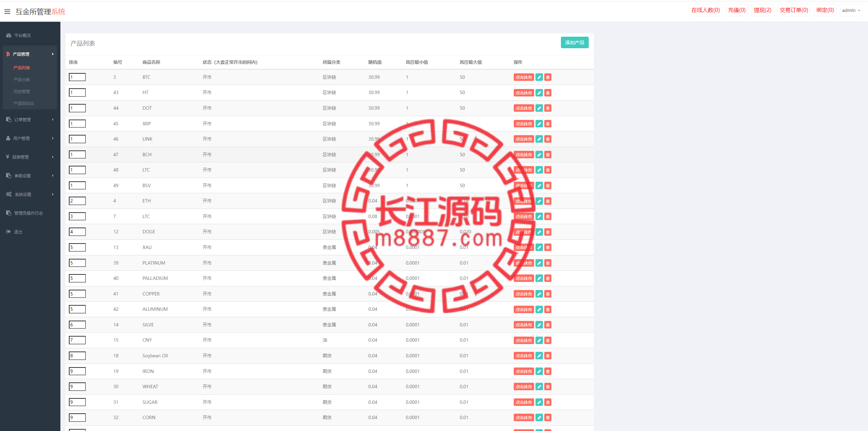Click 点击休市 for the XRP row

coord(524,124)
